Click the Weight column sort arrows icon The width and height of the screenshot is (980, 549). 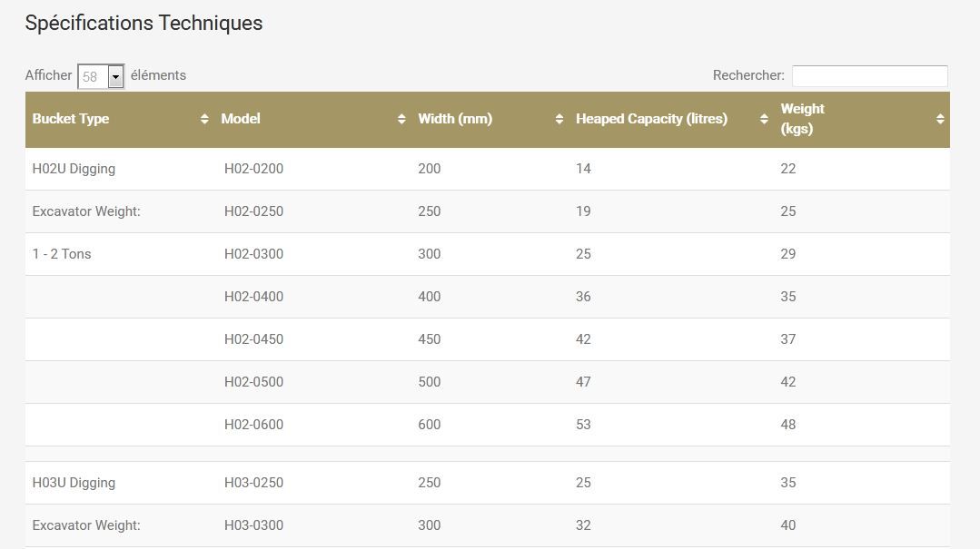click(x=940, y=119)
